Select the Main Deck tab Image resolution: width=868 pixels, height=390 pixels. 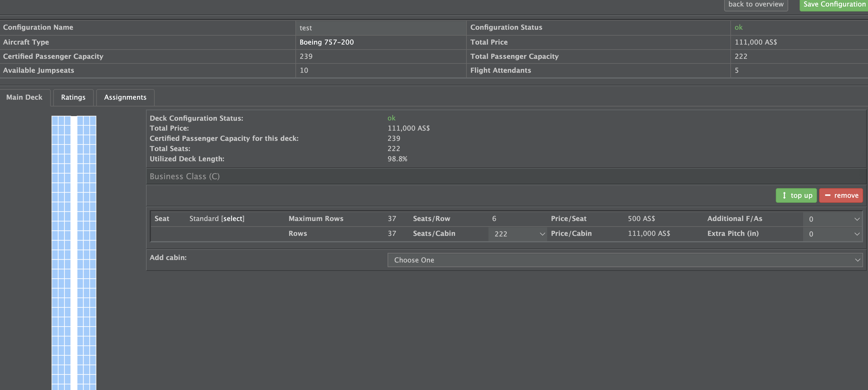click(x=24, y=97)
